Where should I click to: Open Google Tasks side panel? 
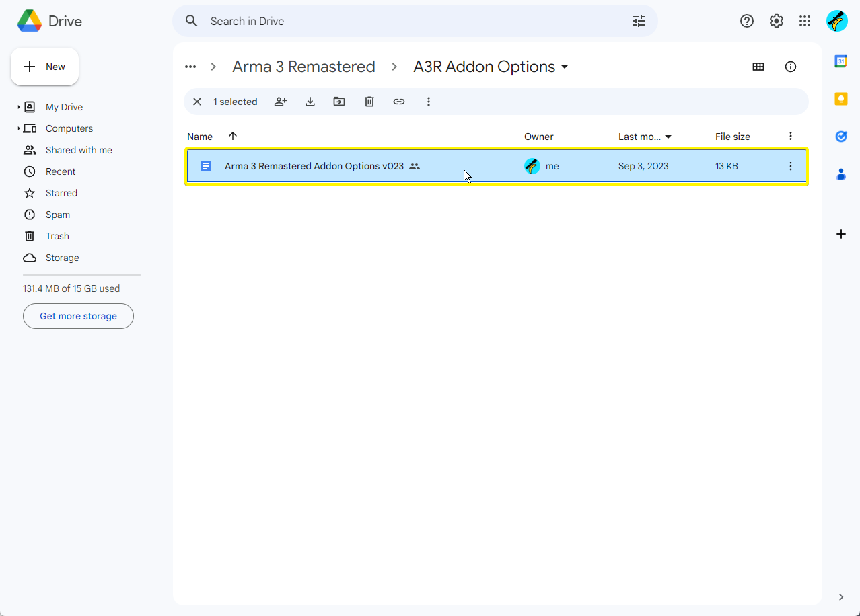841,137
